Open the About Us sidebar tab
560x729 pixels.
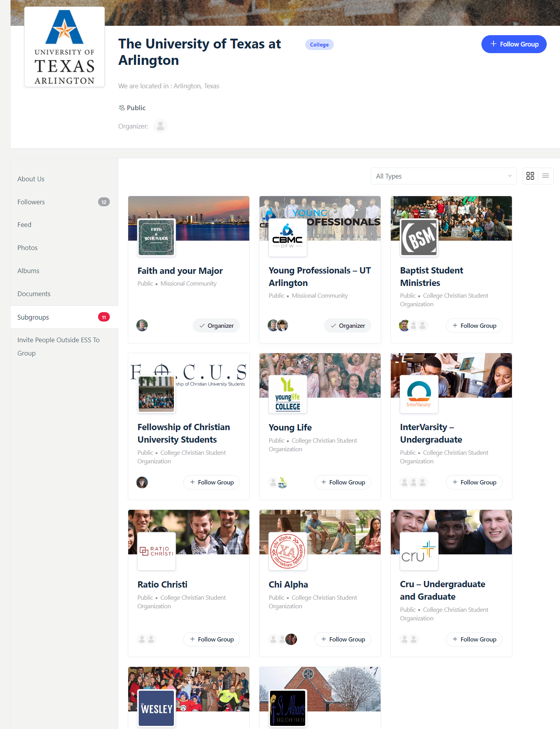click(31, 179)
